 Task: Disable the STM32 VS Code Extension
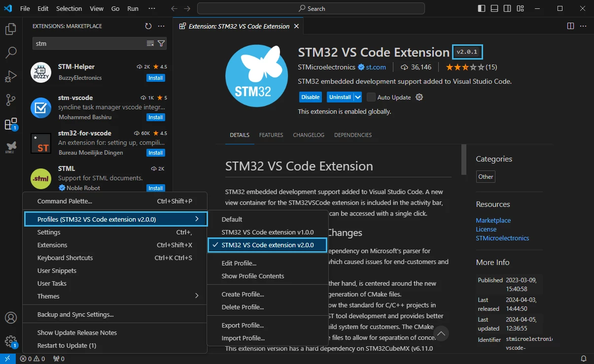[x=311, y=97]
